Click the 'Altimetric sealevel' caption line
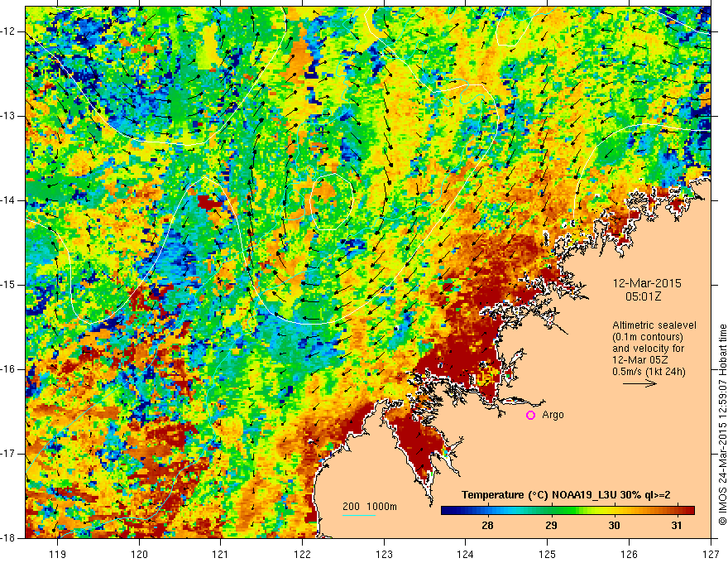 coord(654,325)
